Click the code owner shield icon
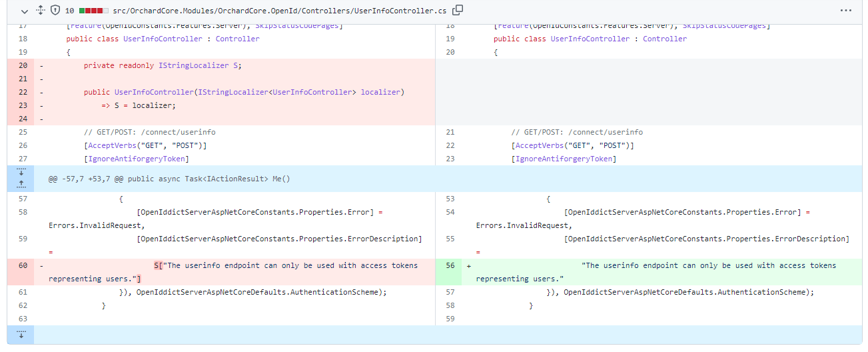The image size is (868, 352). click(x=55, y=11)
